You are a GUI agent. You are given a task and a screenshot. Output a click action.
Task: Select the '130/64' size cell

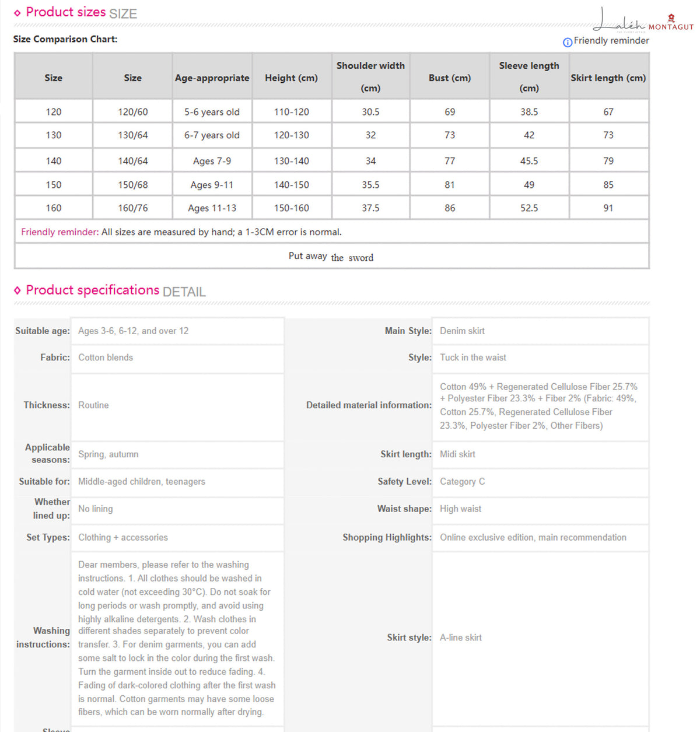coord(133,135)
